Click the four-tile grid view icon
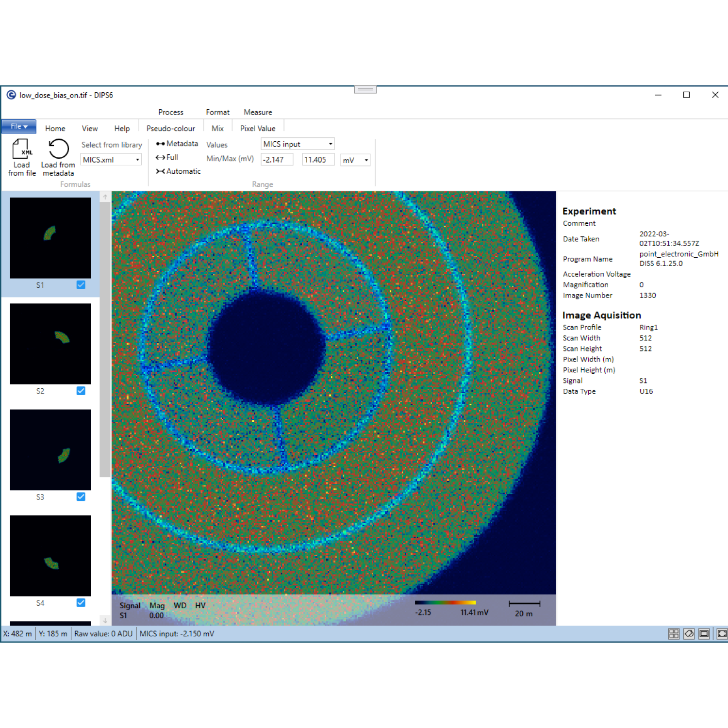The height and width of the screenshot is (728, 728). pyautogui.click(x=674, y=634)
